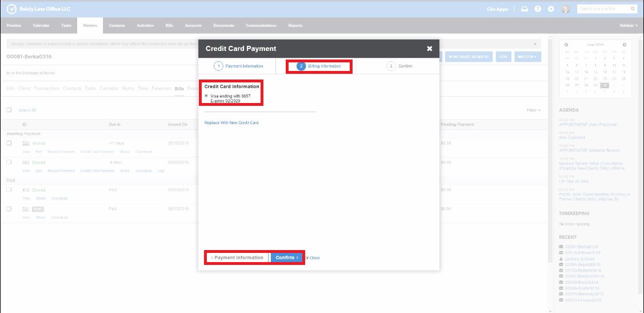Click the Clio checkmark logo
644x313 pixels.
11,9
